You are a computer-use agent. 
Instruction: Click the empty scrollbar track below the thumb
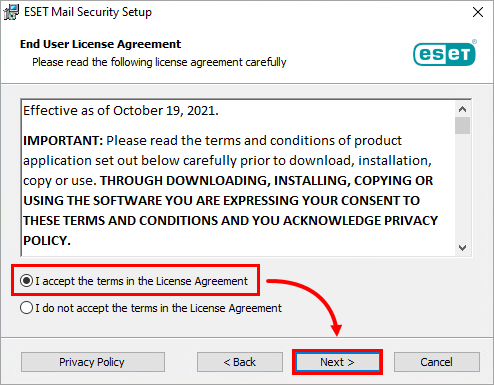462,187
